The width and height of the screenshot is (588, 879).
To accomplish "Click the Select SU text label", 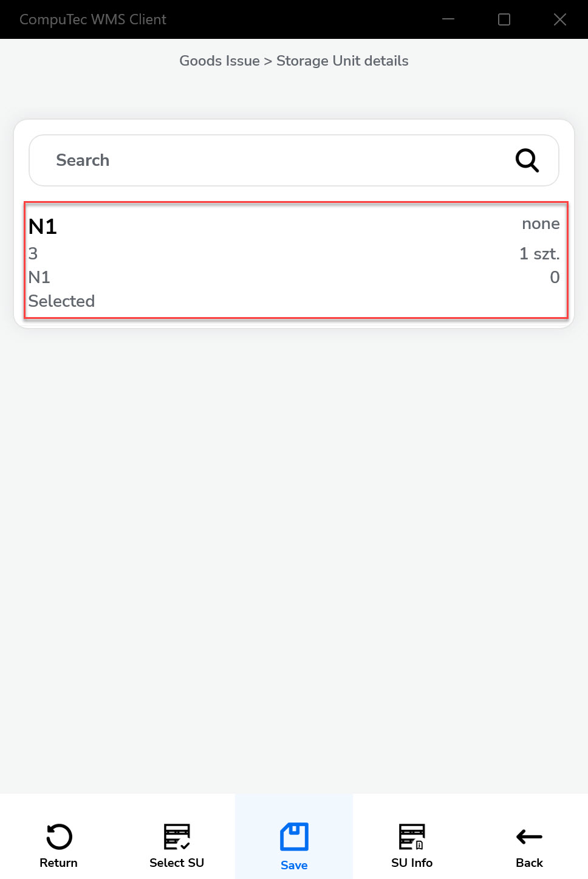I will (x=177, y=863).
